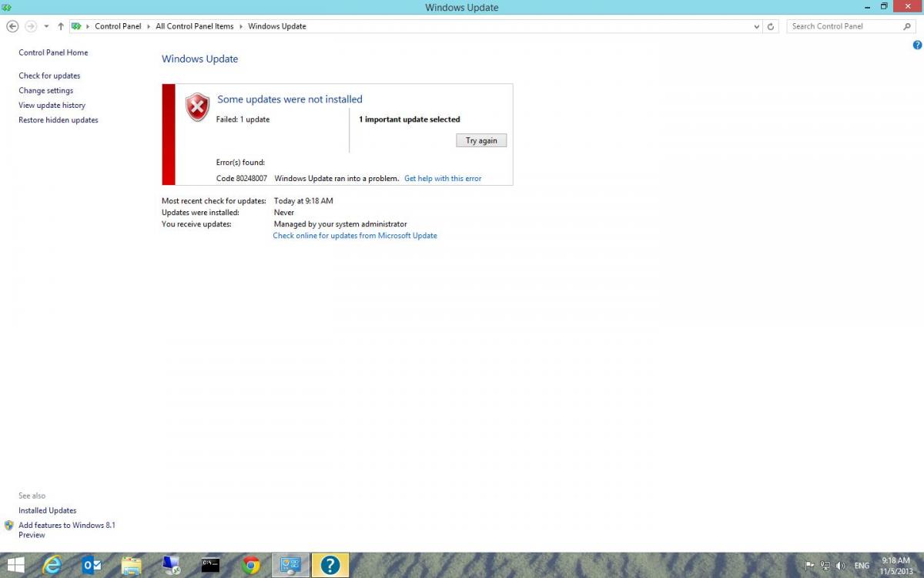Click Today at 9:18 AM value
924x578 pixels.
(303, 201)
